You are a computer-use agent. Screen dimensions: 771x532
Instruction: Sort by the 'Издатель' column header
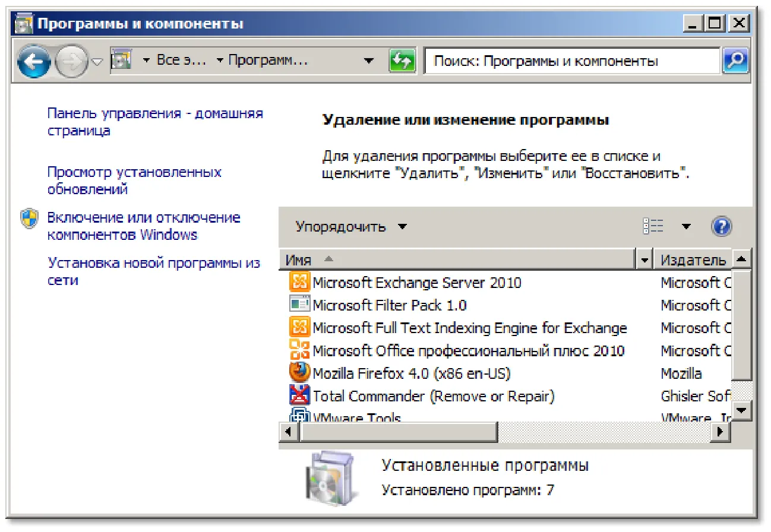pos(693,259)
